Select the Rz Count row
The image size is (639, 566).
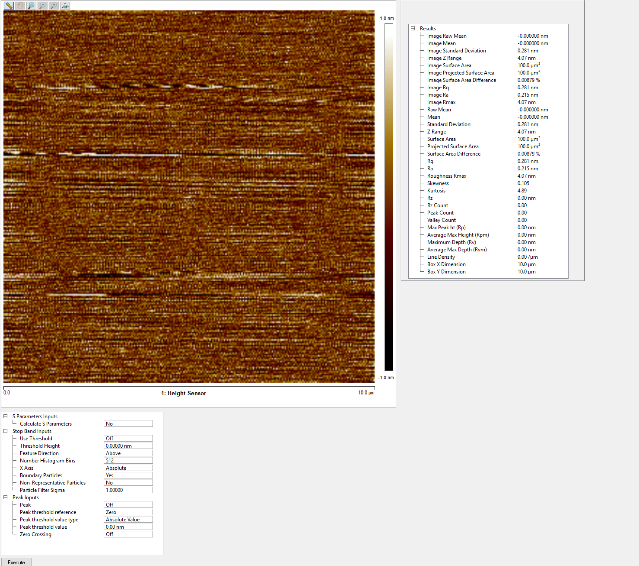click(488, 205)
